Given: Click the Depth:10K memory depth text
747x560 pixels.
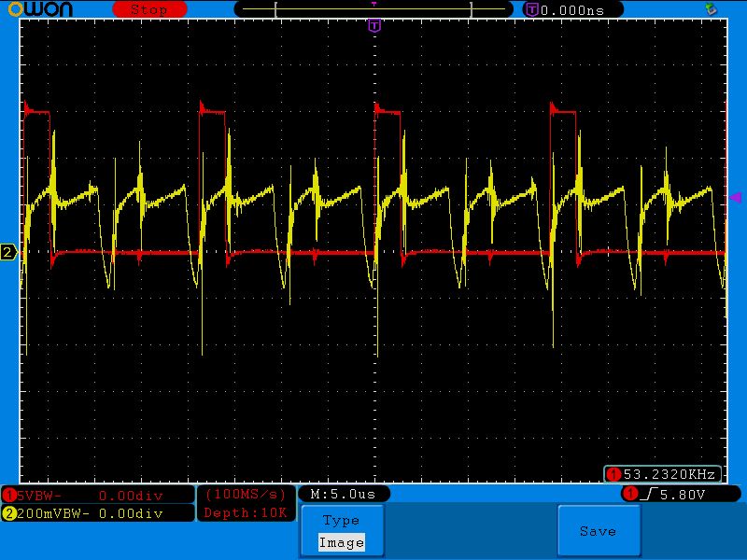Looking at the screenshot, I should click(x=246, y=512).
